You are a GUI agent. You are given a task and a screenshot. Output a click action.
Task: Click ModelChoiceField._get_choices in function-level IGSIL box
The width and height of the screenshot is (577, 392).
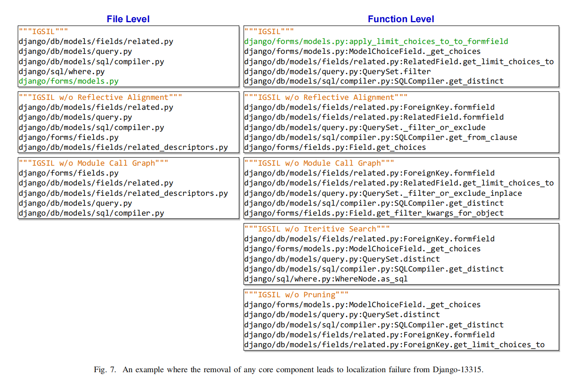point(362,52)
